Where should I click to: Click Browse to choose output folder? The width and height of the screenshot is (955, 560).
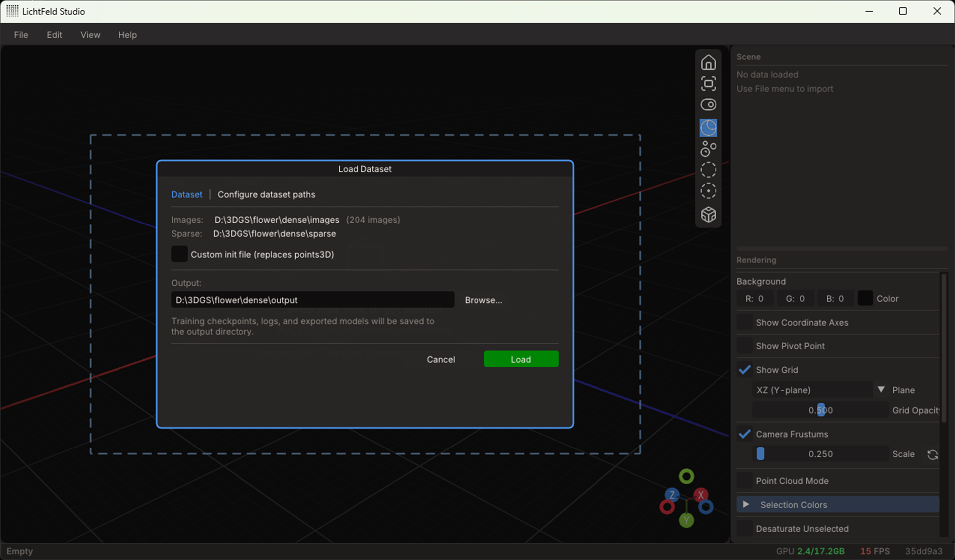tap(483, 300)
